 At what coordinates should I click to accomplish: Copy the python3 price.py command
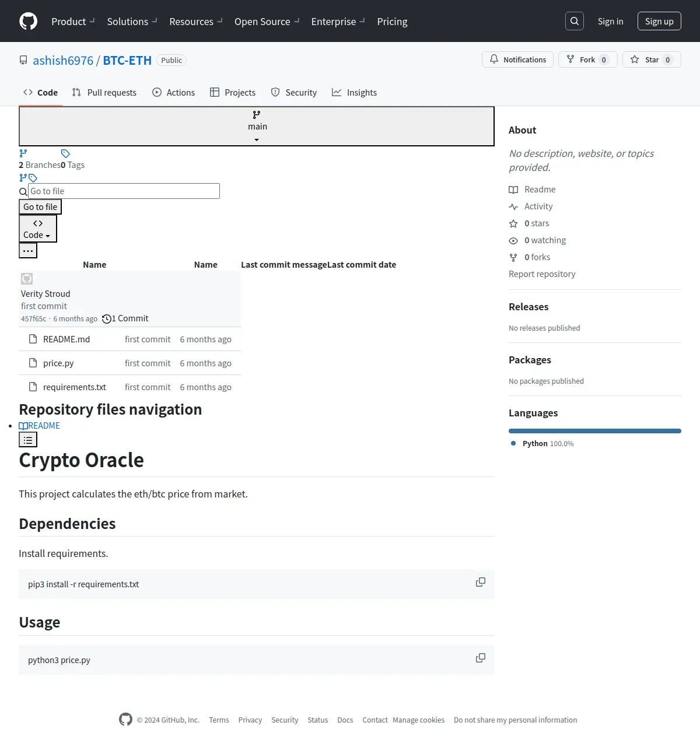coord(481,658)
